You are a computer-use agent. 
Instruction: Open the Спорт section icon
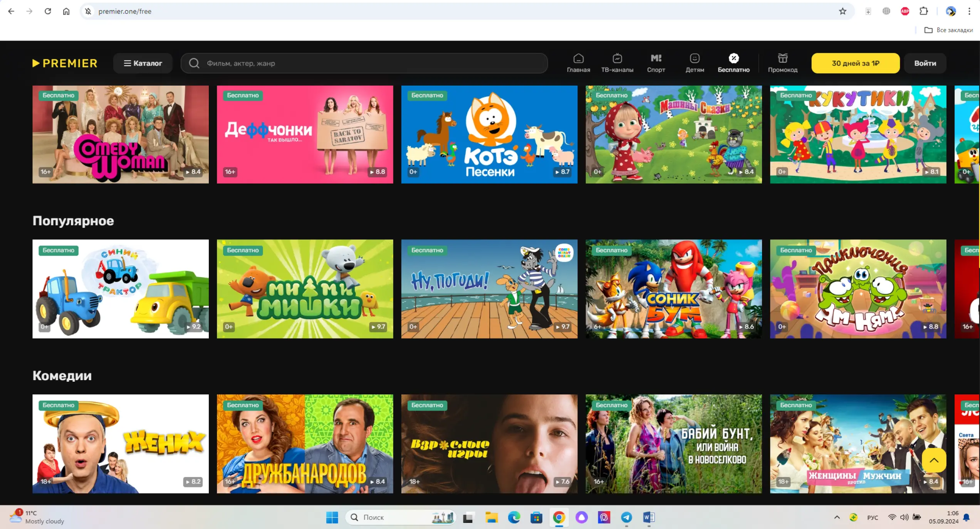pos(656,63)
